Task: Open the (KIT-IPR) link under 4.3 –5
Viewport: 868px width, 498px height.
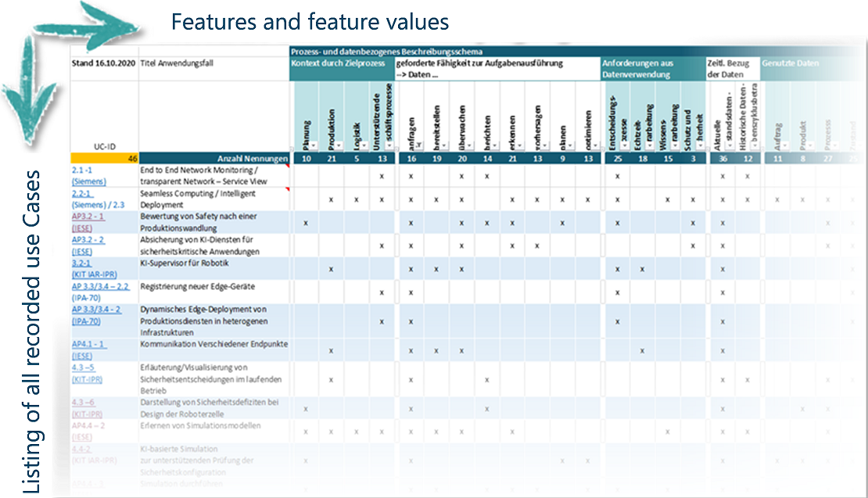Action: [87, 380]
